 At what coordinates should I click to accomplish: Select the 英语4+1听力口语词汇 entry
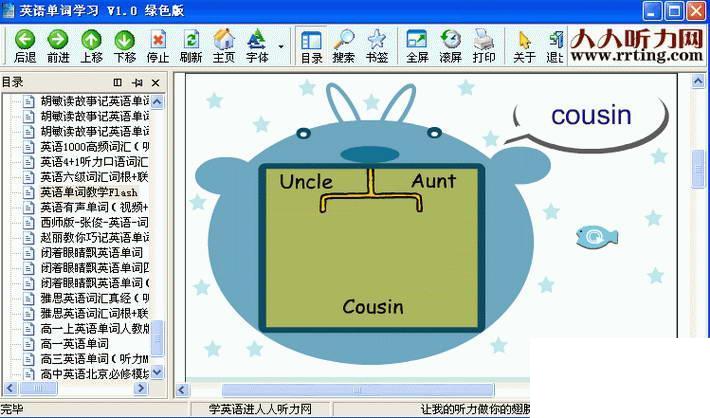(x=94, y=162)
